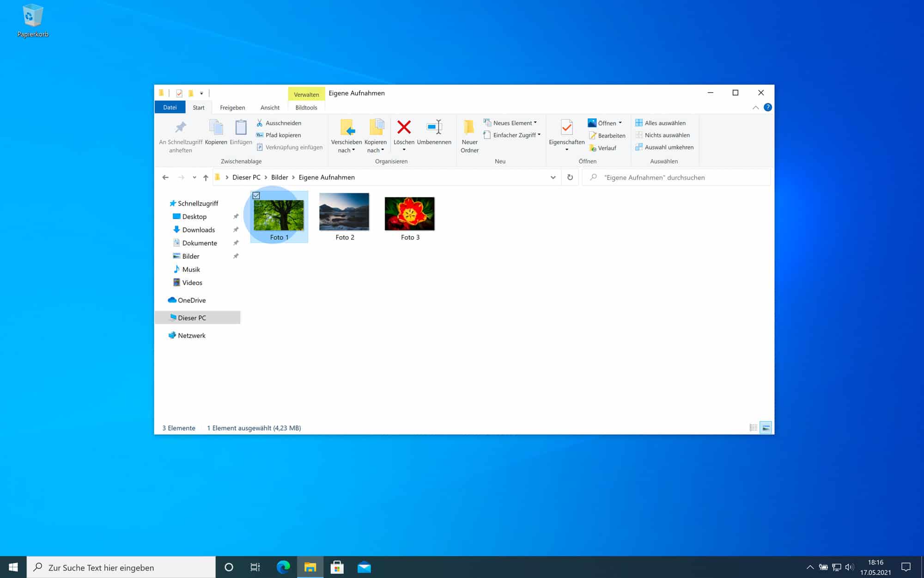Click Pfad kopieren in ribbon
The width and height of the screenshot is (924, 578).
279,135
